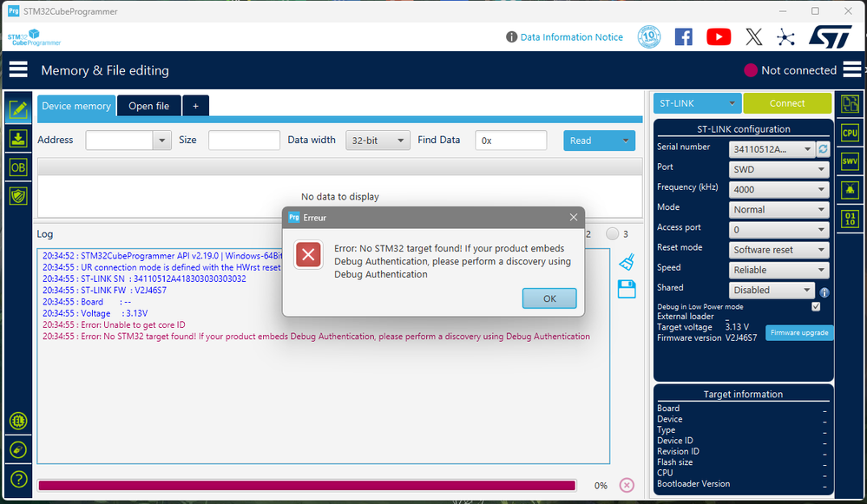Cancel the operation beside the progress bar

click(x=627, y=485)
